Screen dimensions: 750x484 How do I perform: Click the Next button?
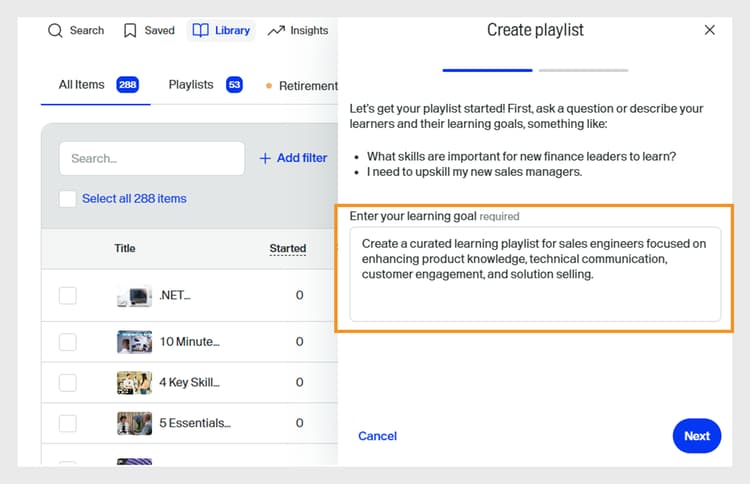(696, 436)
